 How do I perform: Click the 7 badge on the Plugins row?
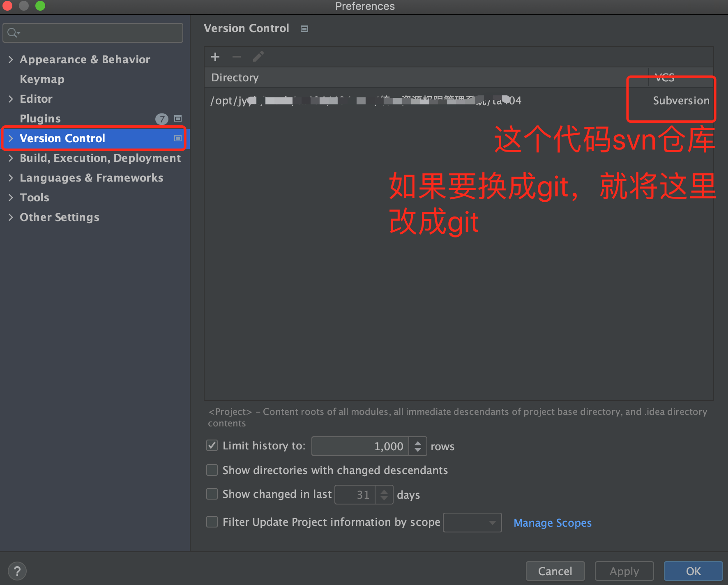tap(162, 119)
